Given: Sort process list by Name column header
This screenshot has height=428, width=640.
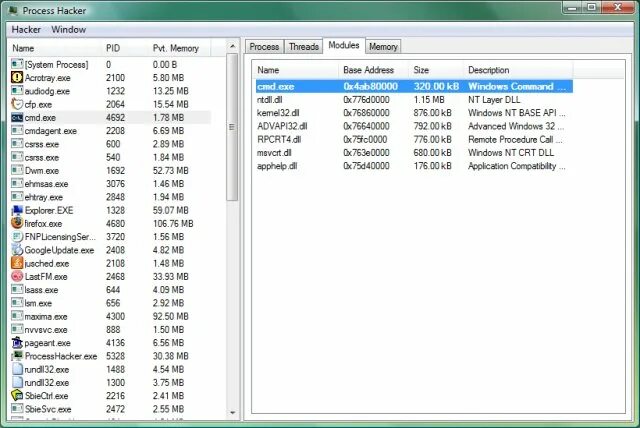Looking at the screenshot, I should pos(56,48).
